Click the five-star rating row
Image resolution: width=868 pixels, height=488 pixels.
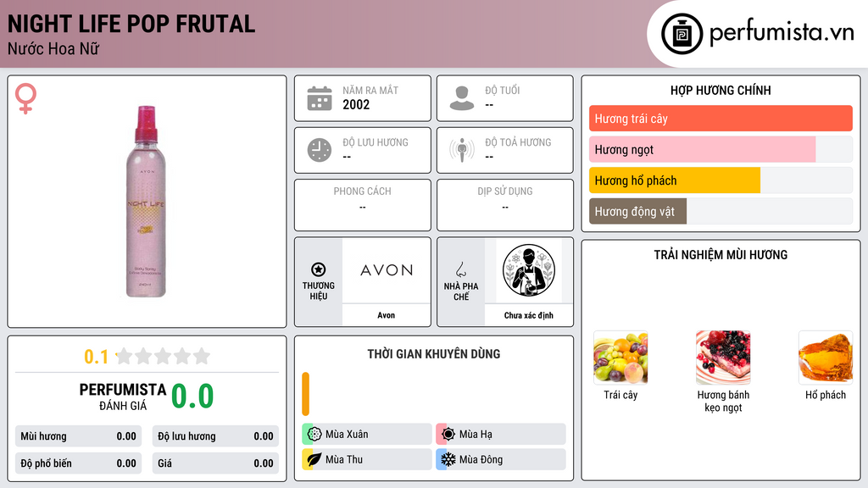tap(163, 356)
